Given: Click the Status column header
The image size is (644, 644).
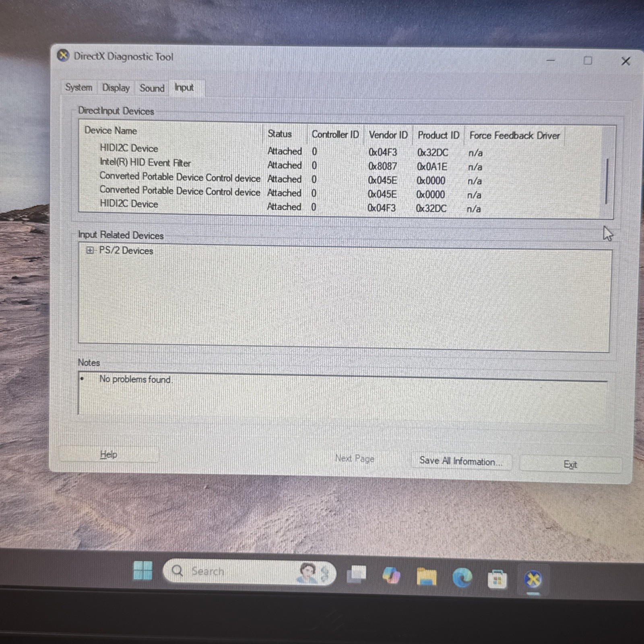Looking at the screenshot, I should [280, 134].
